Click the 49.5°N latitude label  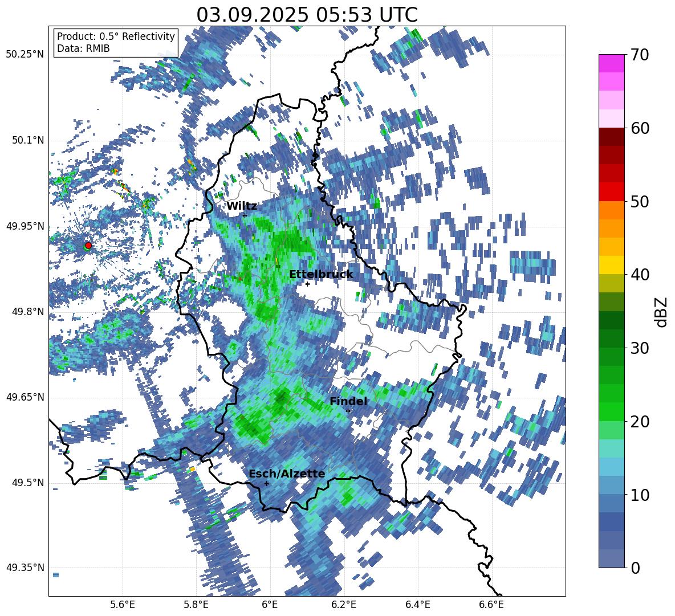pos(29,482)
